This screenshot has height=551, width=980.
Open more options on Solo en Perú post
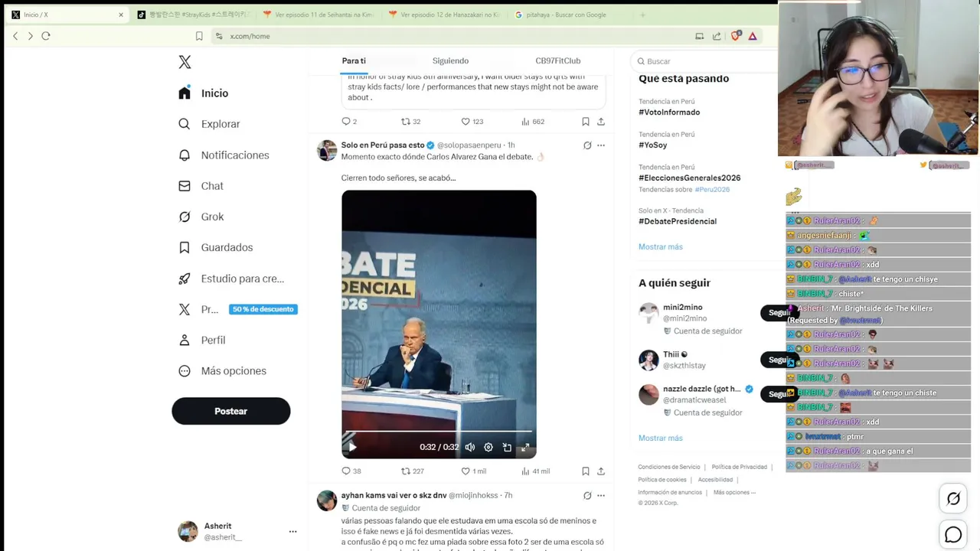[x=601, y=145]
